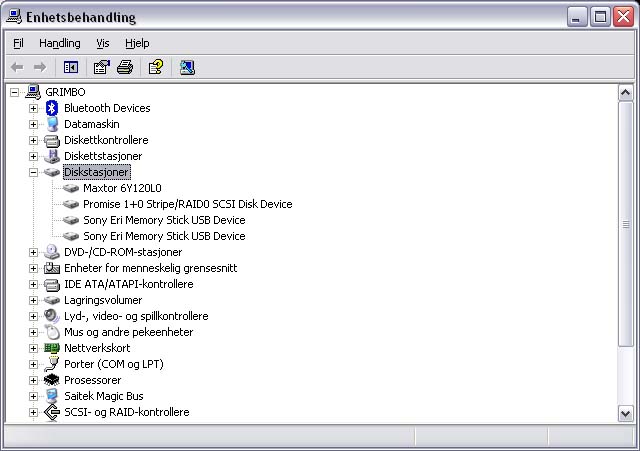The height and width of the screenshot is (451, 640).
Task: Click the Diskstasjoner drive icon
Action: 52,172
